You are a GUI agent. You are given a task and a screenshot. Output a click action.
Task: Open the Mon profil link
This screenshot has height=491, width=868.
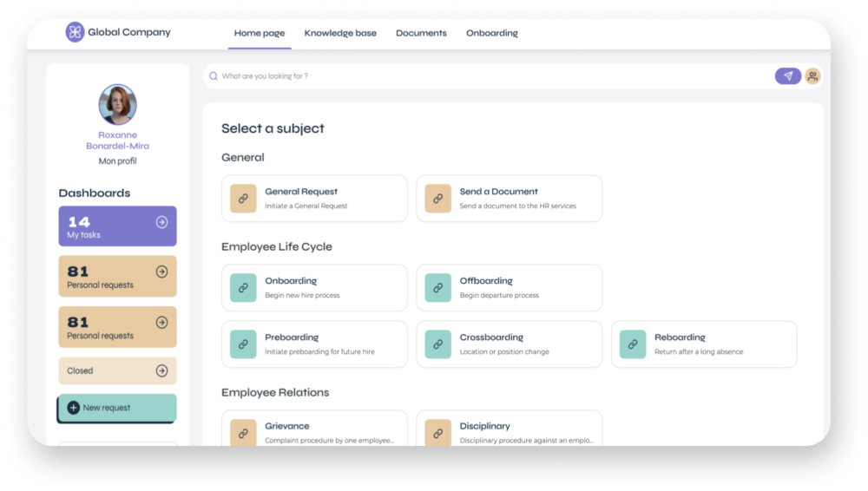tap(117, 161)
